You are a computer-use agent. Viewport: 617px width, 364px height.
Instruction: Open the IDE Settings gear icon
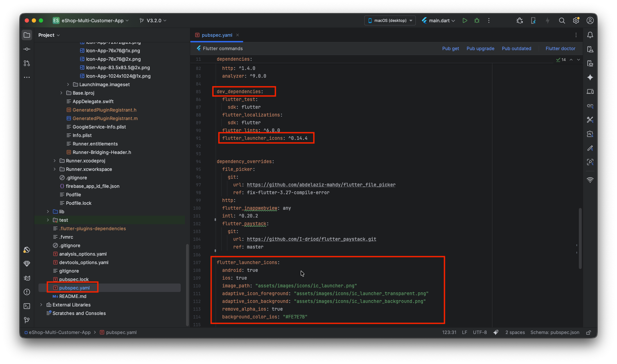[576, 20]
